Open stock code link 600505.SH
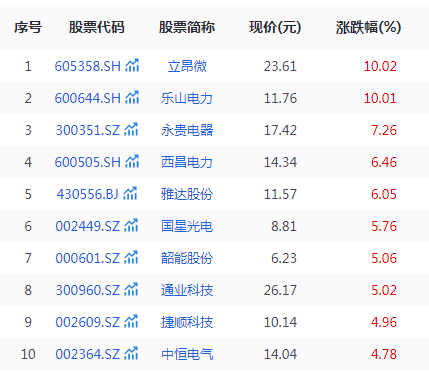Viewport: 429px width, 374px height. [x=88, y=162]
